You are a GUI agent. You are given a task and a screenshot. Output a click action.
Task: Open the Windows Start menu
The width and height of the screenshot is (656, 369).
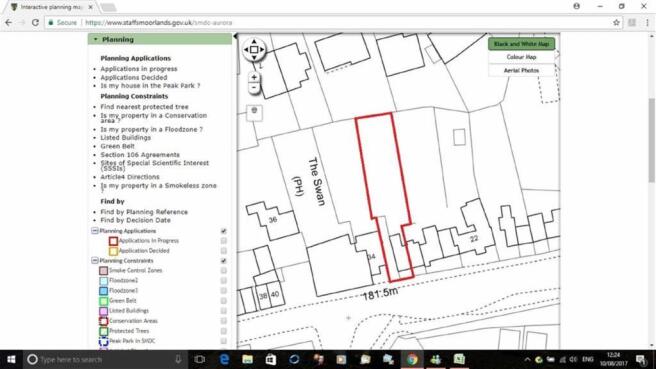(11, 359)
